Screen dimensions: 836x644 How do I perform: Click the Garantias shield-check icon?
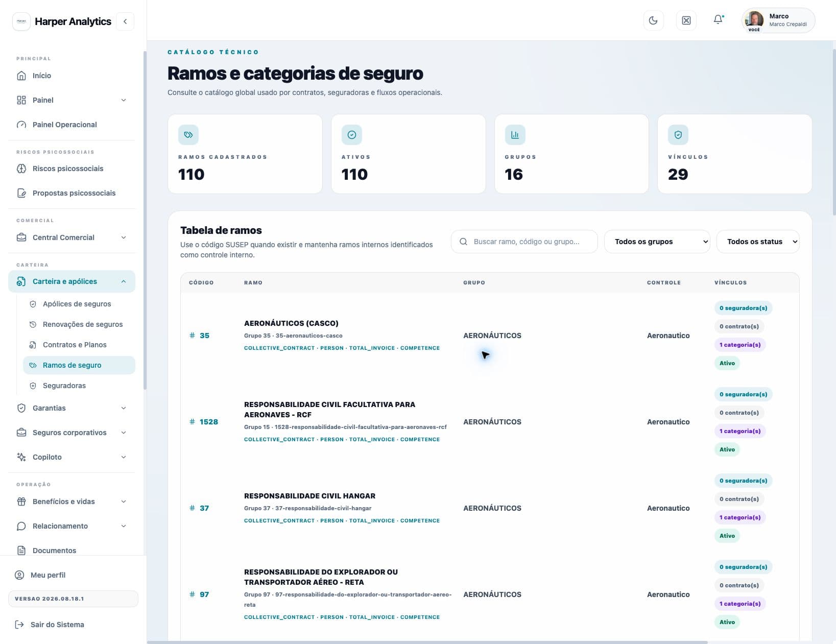(x=21, y=408)
